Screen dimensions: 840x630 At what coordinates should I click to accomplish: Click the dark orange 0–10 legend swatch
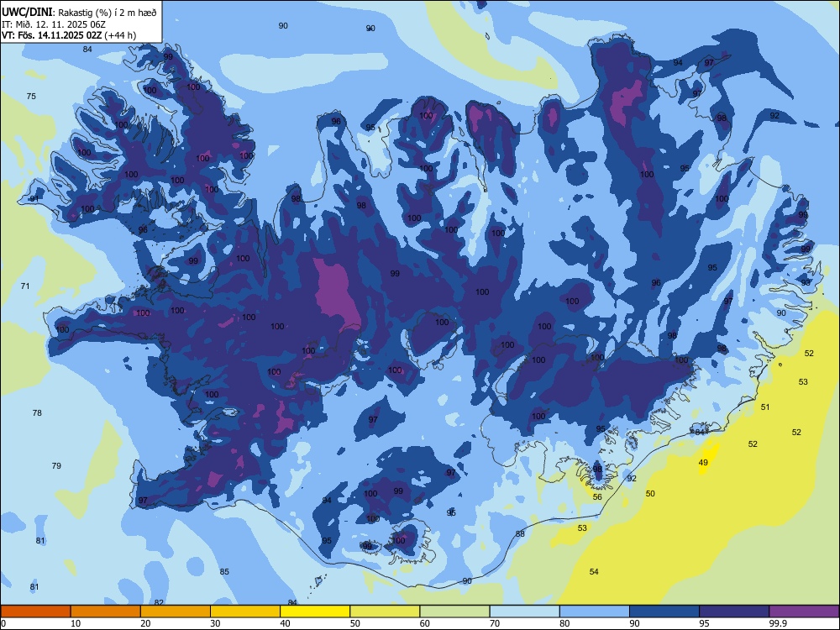pyautogui.click(x=35, y=612)
